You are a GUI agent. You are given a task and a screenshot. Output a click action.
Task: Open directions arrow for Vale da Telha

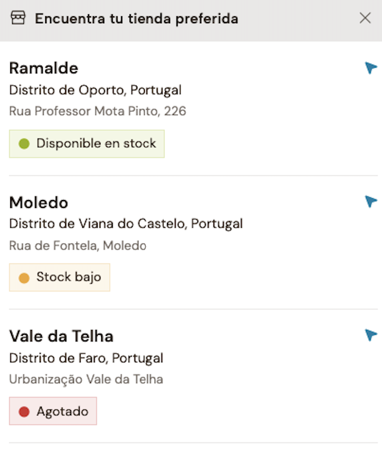point(371,335)
